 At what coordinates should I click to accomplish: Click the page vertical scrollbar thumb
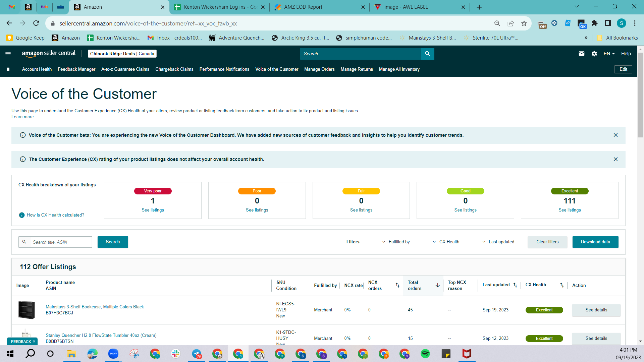pyautogui.click(x=640, y=95)
